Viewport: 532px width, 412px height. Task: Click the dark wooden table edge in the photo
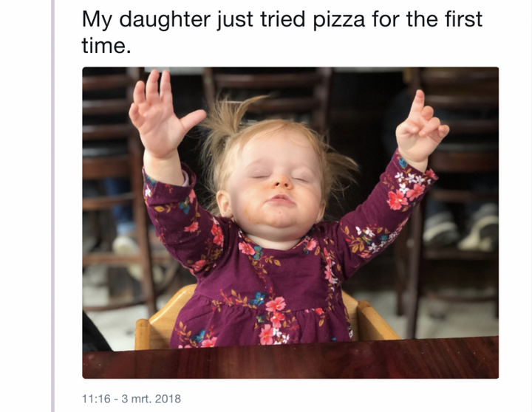(x=290, y=358)
